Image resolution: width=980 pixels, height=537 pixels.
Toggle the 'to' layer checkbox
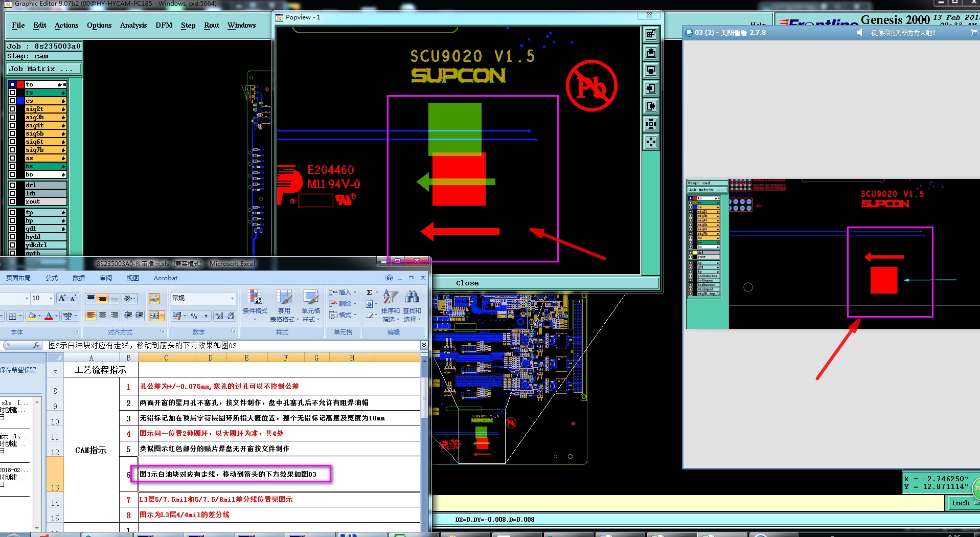point(12,84)
